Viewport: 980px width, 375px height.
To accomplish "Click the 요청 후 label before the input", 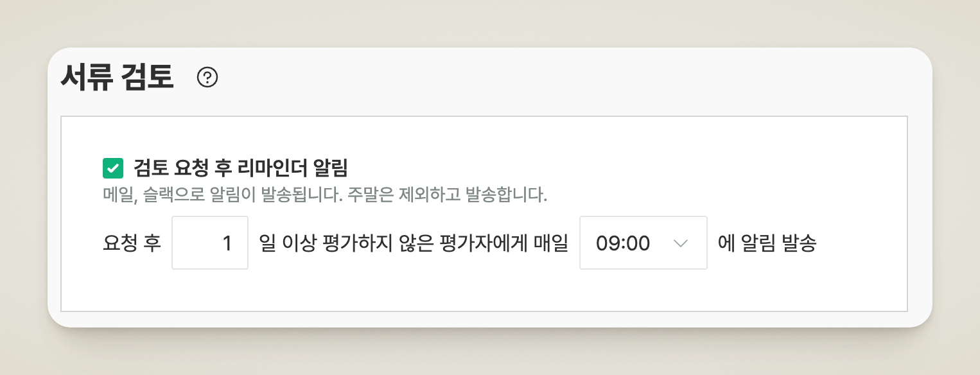I will [132, 243].
